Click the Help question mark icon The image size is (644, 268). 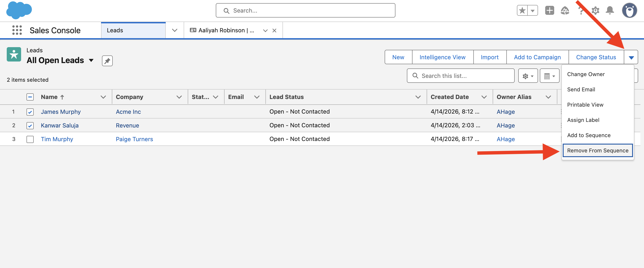[580, 10]
